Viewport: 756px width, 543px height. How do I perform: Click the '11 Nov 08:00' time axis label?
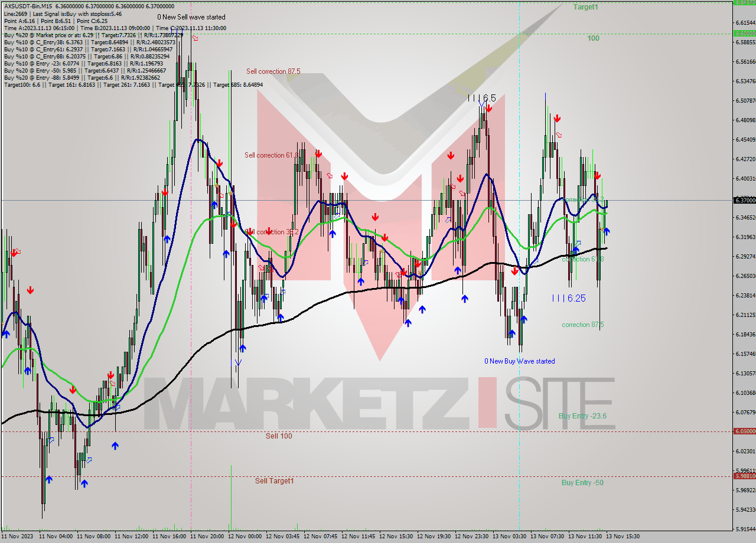coord(94,537)
